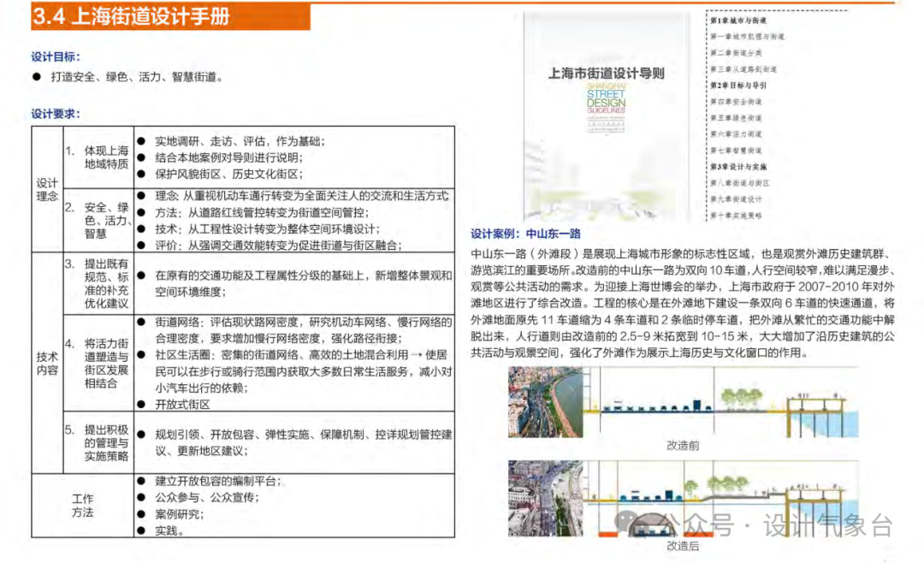
Task: Click the "工作方法" table cell
Action: pos(82,505)
